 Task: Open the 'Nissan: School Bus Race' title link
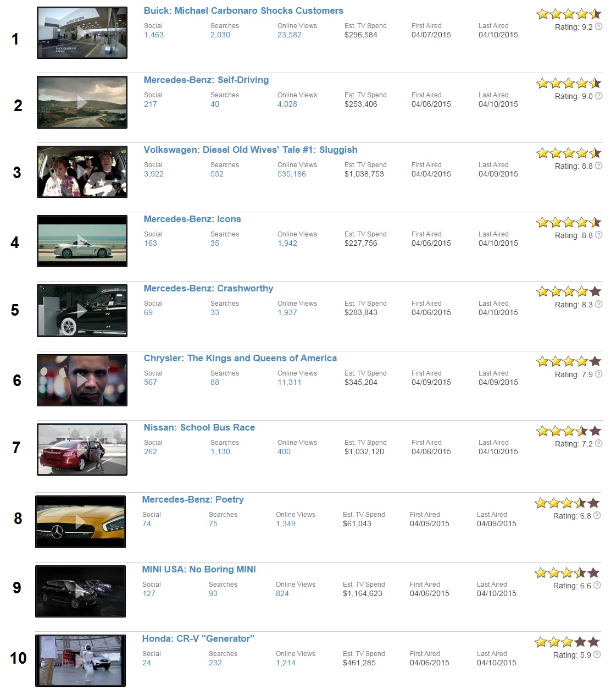[199, 427]
